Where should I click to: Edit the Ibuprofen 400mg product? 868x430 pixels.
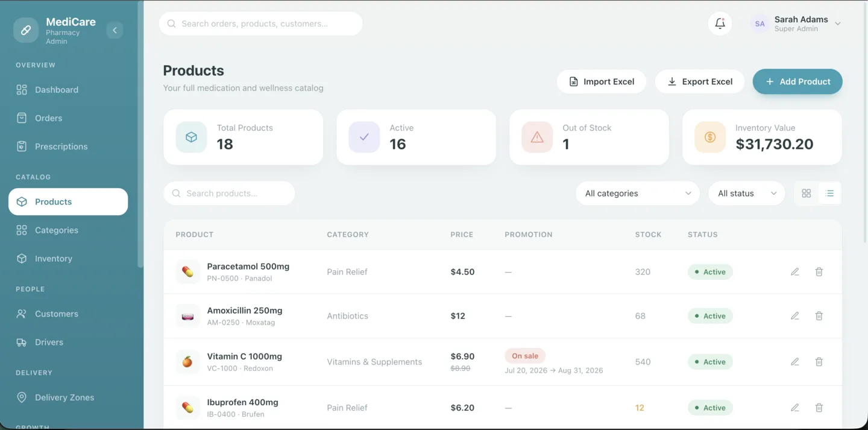click(795, 408)
